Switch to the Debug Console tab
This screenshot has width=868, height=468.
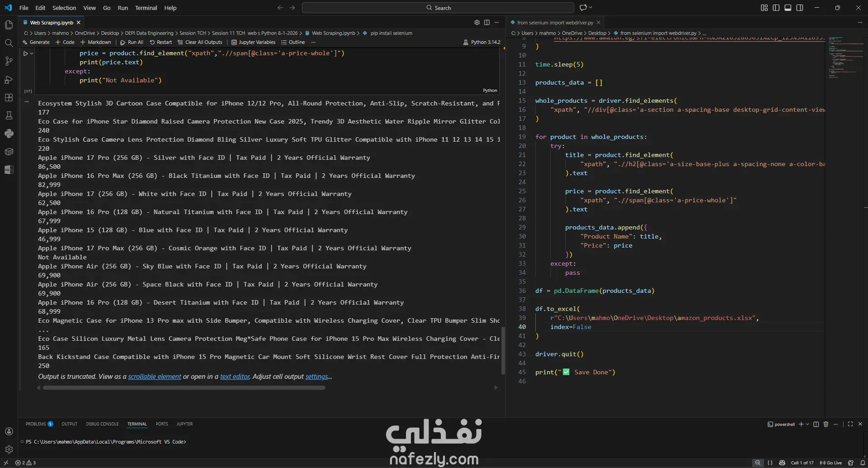[102, 424]
